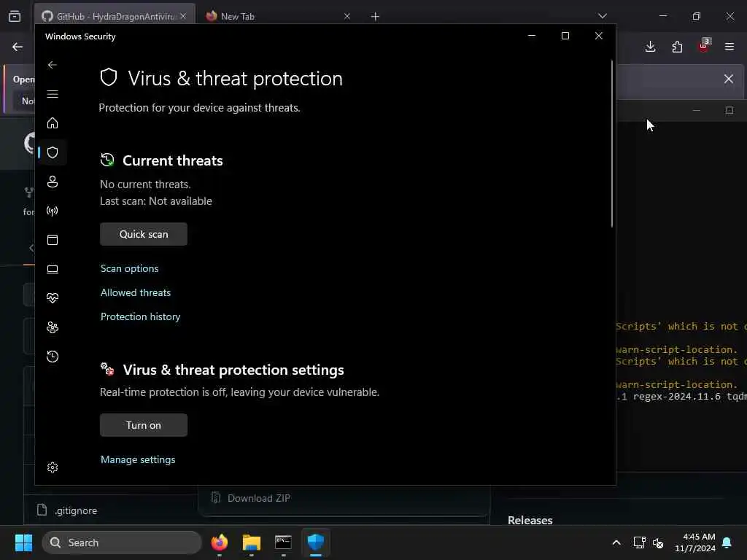Open Scan options link
Screen dimensions: 747x560
tap(130, 268)
